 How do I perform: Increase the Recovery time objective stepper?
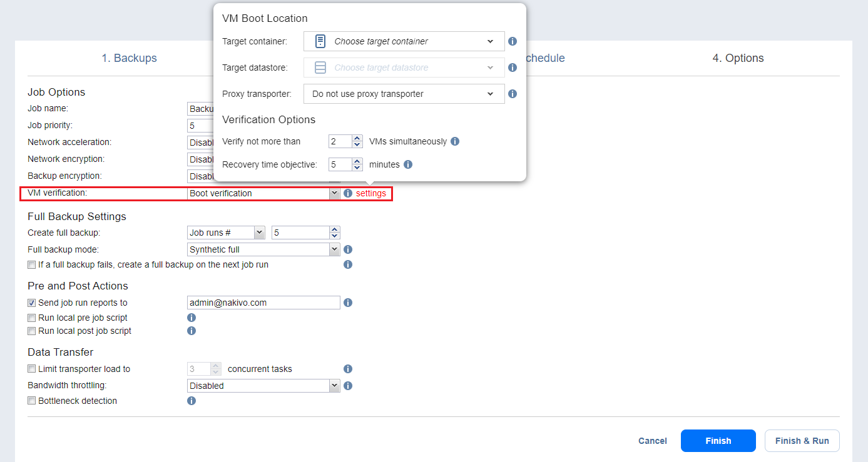point(357,161)
